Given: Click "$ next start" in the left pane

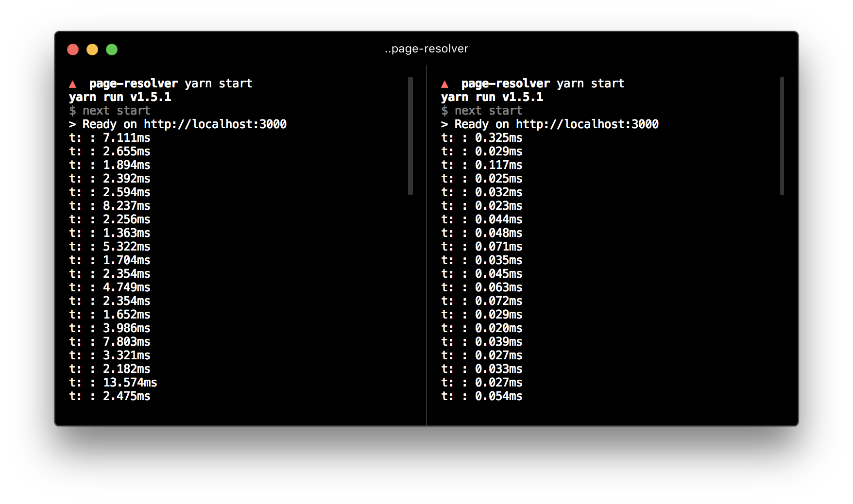Looking at the screenshot, I should coord(110,111).
